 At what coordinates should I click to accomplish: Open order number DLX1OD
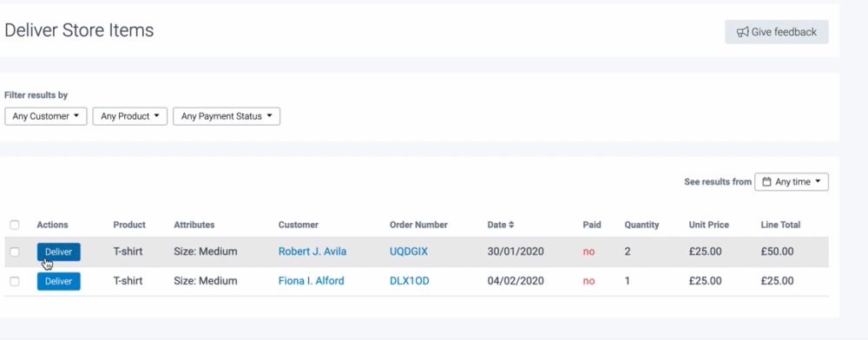pos(409,281)
